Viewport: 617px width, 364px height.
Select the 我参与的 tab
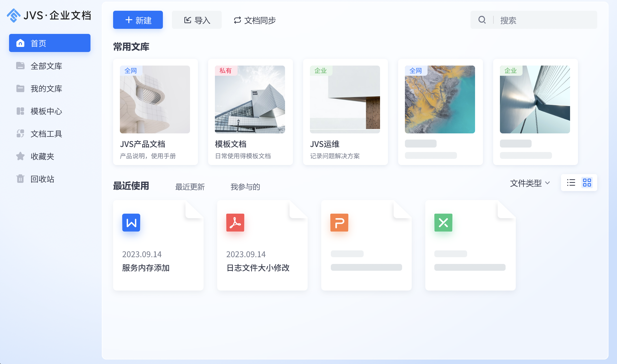click(x=245, y=187)
